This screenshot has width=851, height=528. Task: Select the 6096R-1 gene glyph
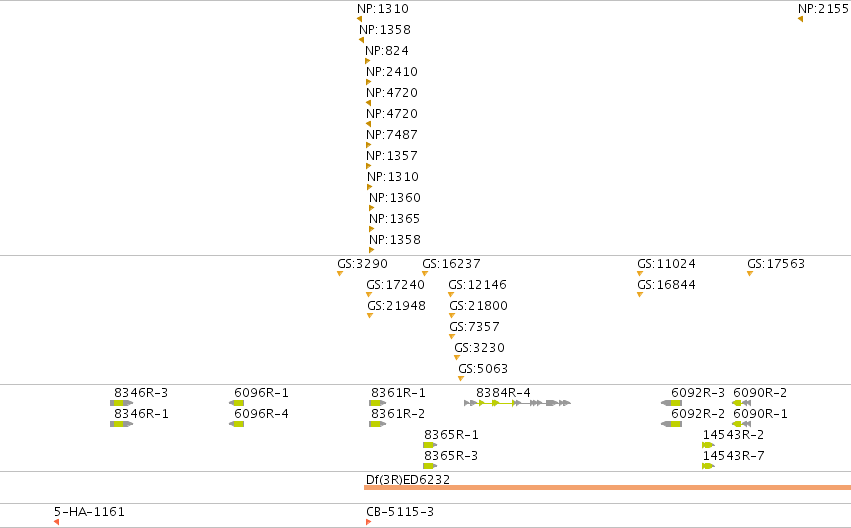[237, 403]
